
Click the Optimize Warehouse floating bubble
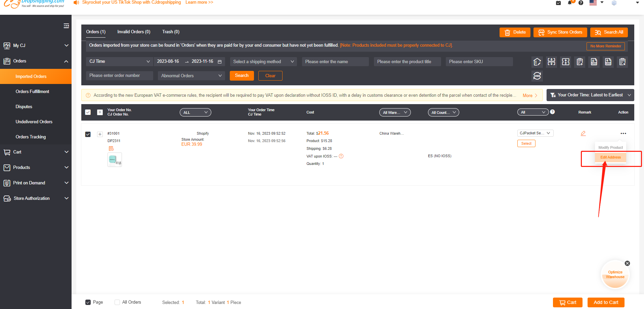click(615, 274)
